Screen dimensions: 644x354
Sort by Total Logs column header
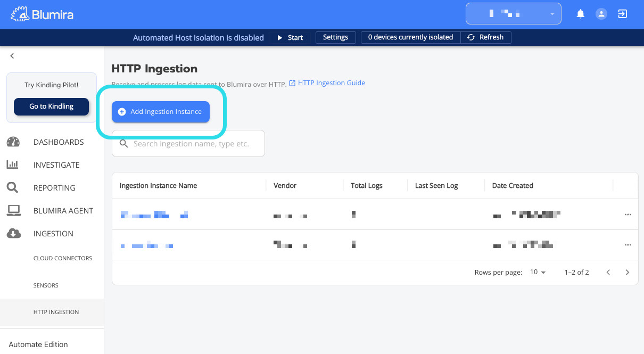pos(367,186)
